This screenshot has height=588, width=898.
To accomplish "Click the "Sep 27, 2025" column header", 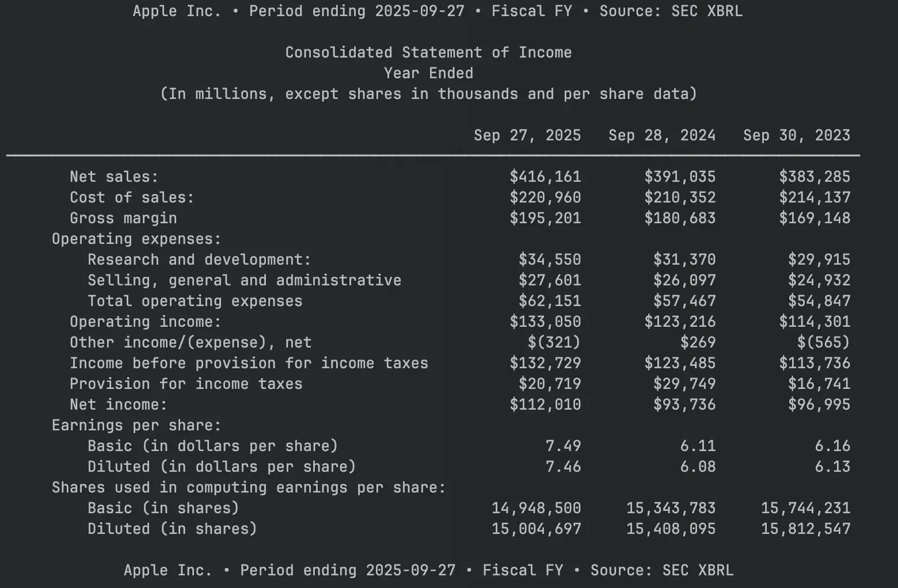I will coord(527,135).
